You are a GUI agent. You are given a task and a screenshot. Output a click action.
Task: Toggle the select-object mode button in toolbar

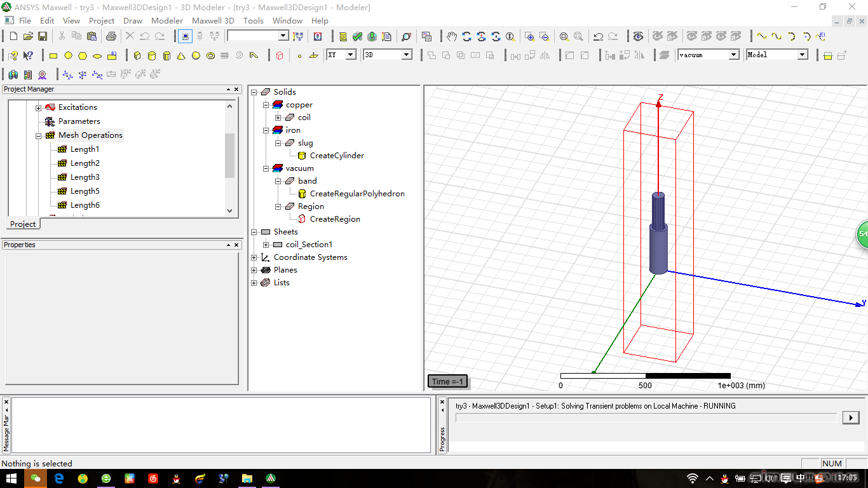(185, 37)
